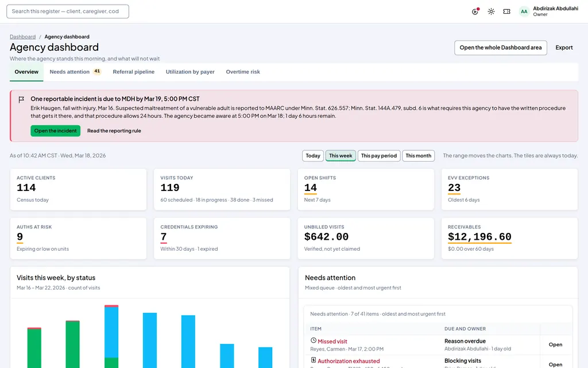Viewport: 588px width, 368px height.
Task: Click the Reason overdue text
Action: tap(465, 341)
